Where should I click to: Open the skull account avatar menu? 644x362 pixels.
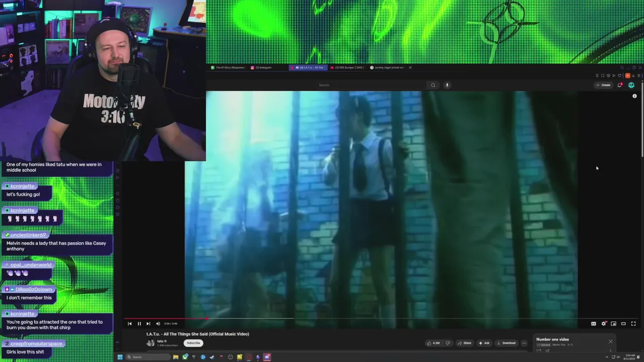(x=631, y=85)
